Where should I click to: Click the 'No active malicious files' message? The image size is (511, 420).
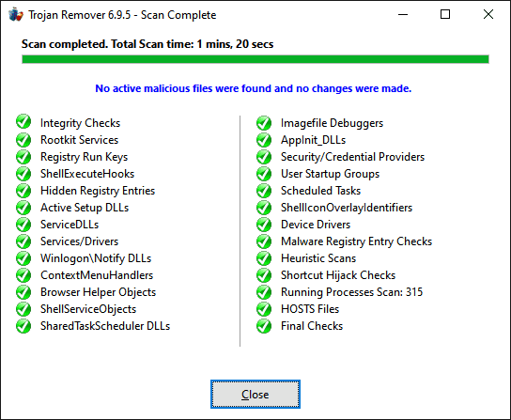tap(254, 88)
